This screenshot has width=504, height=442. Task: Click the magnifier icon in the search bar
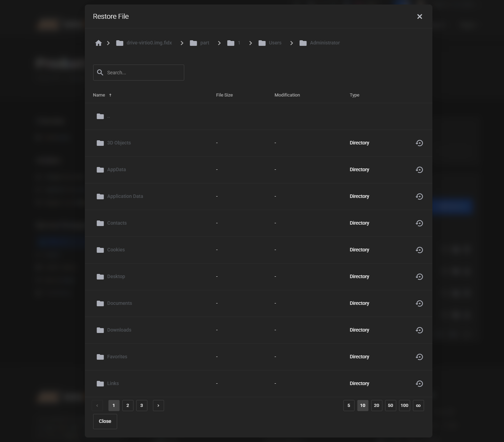[100, 72]
